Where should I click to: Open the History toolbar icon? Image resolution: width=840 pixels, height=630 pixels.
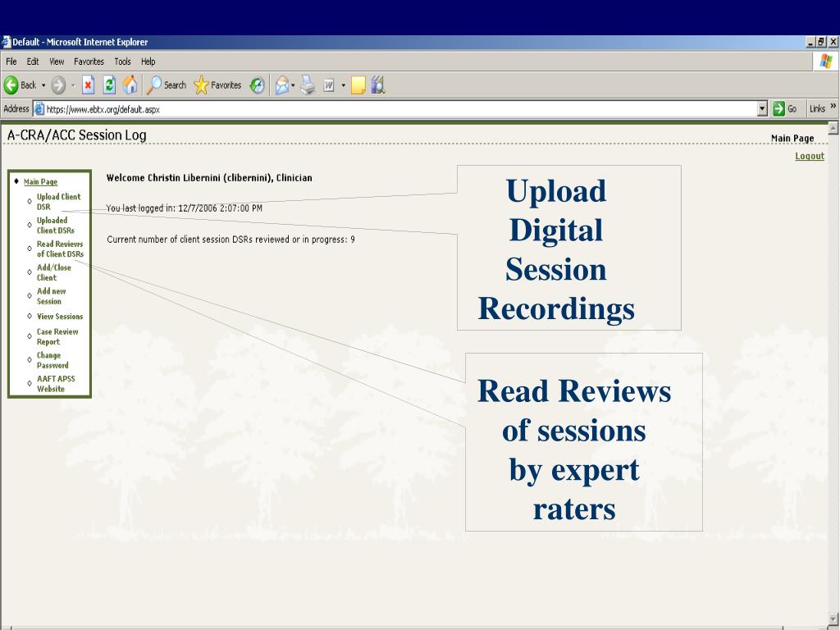(x=257, y=84)
